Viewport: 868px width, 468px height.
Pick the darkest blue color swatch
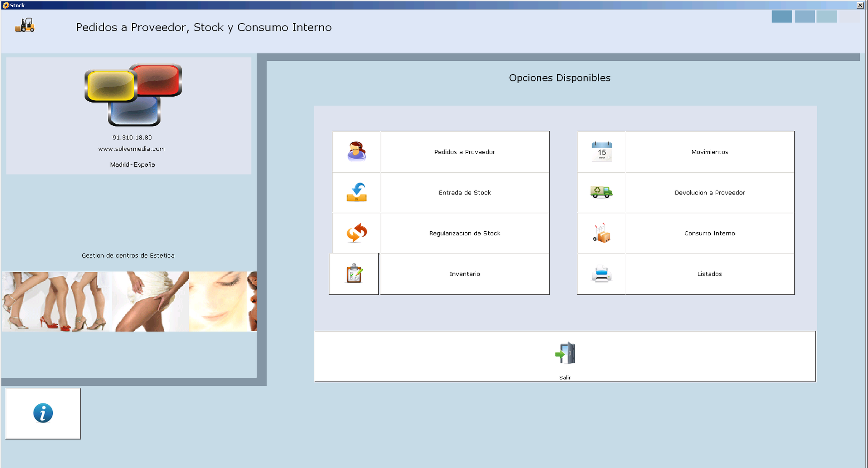pos(782,16)
